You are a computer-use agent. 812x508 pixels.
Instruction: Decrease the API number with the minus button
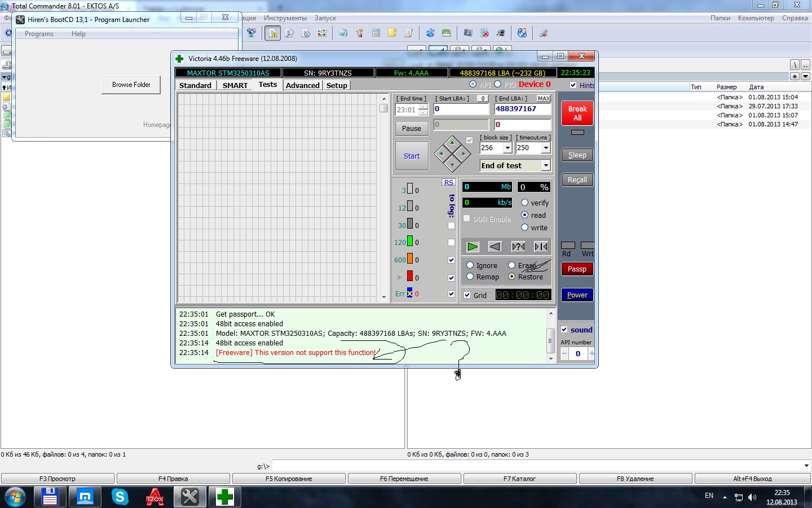564,353
